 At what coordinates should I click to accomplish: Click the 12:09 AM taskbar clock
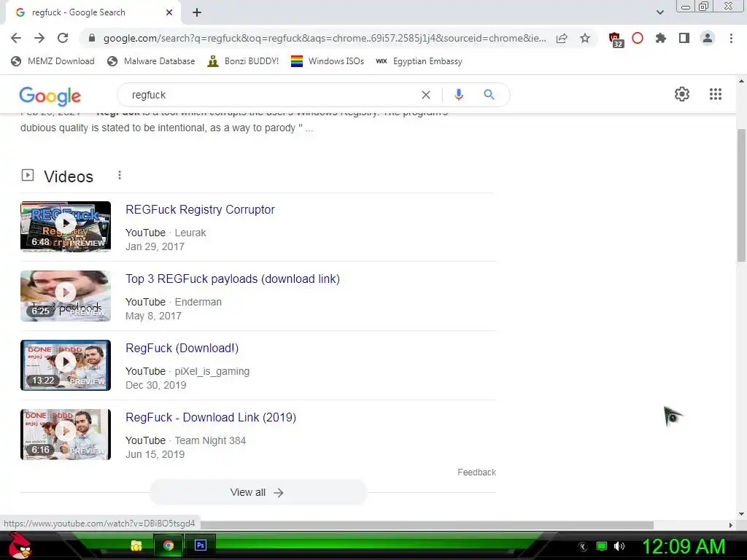pyautogui.click(x=683, y=546)
